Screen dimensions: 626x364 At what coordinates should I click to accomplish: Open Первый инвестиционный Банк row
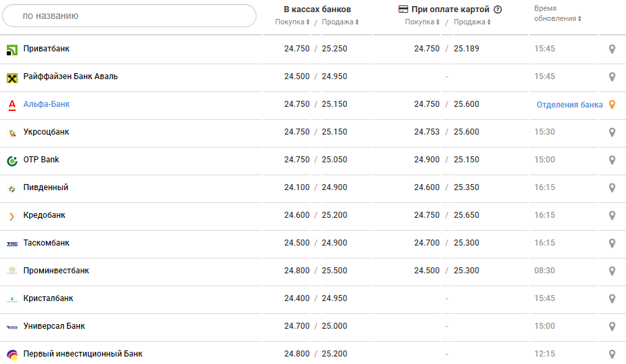pyautogui.click(x=83, y=354)
